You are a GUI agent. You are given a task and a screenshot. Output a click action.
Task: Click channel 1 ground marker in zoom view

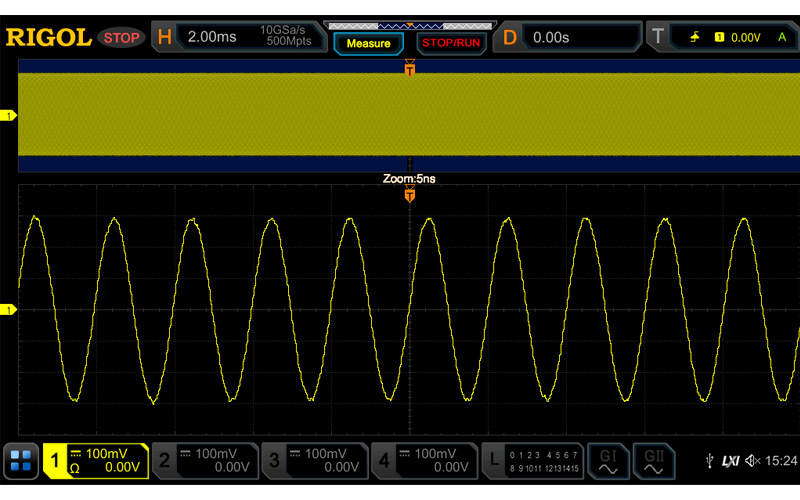pyautogui.click(x=8, y=310)
